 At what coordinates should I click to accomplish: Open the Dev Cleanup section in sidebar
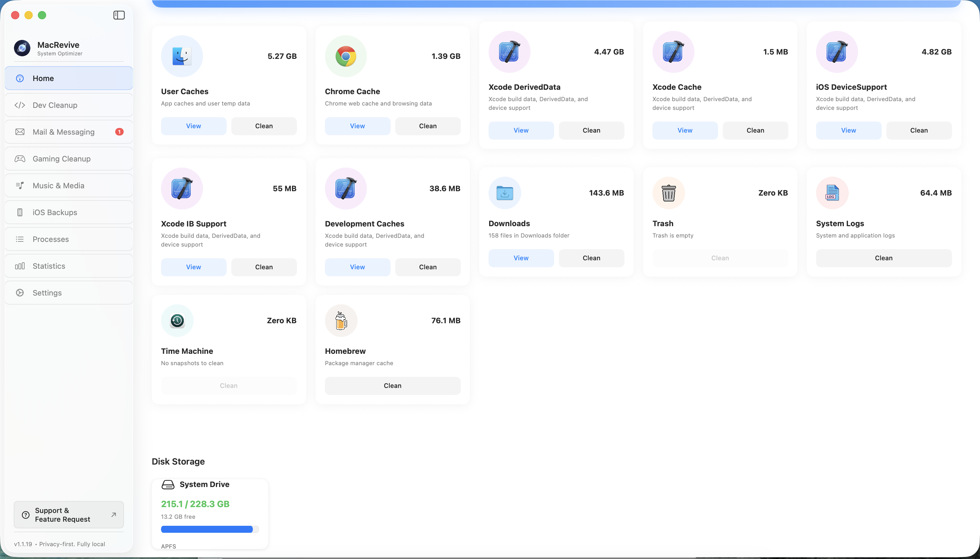pos(55,105)
